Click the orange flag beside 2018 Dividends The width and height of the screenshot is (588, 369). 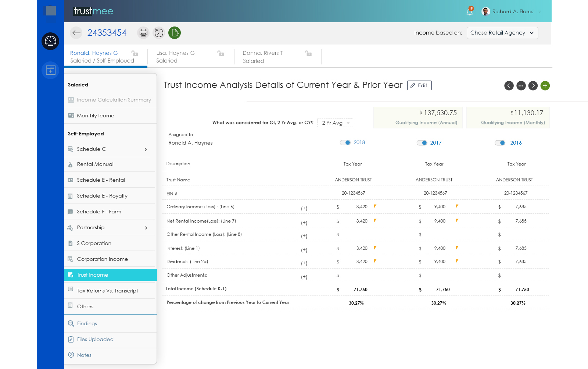click(375, 261)
